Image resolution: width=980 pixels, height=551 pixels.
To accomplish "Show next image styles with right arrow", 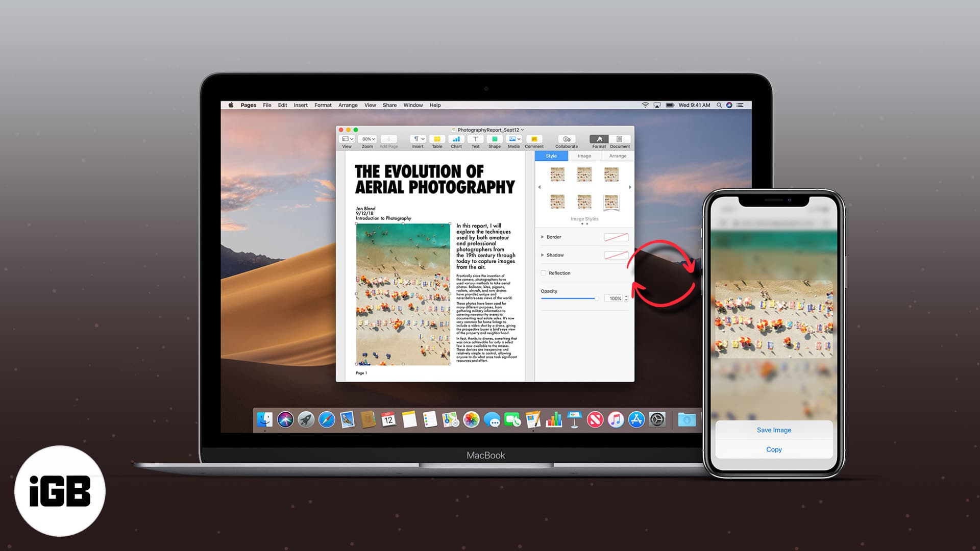I will (630, 187).
